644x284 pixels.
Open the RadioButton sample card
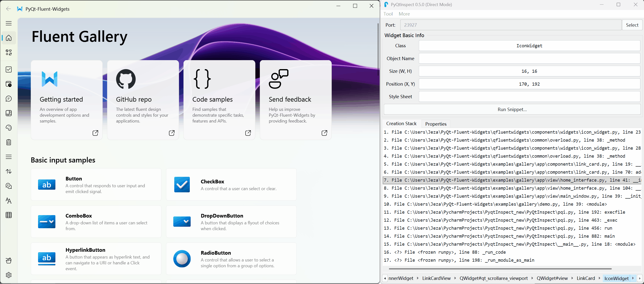pyautogui.click(x=231, y=259)
